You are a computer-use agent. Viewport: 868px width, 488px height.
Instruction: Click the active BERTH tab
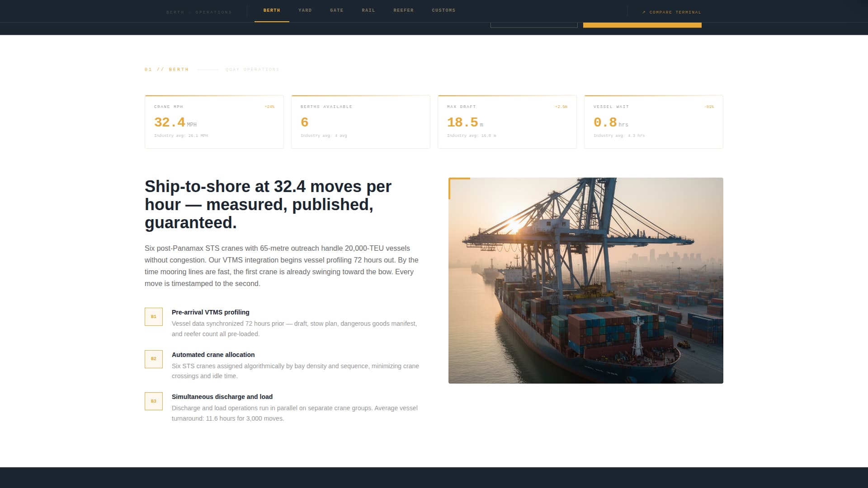[x=272, y=10]
